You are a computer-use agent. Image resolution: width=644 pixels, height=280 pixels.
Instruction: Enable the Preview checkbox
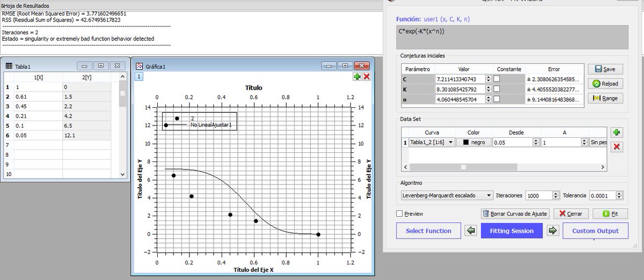click(399, 213)
